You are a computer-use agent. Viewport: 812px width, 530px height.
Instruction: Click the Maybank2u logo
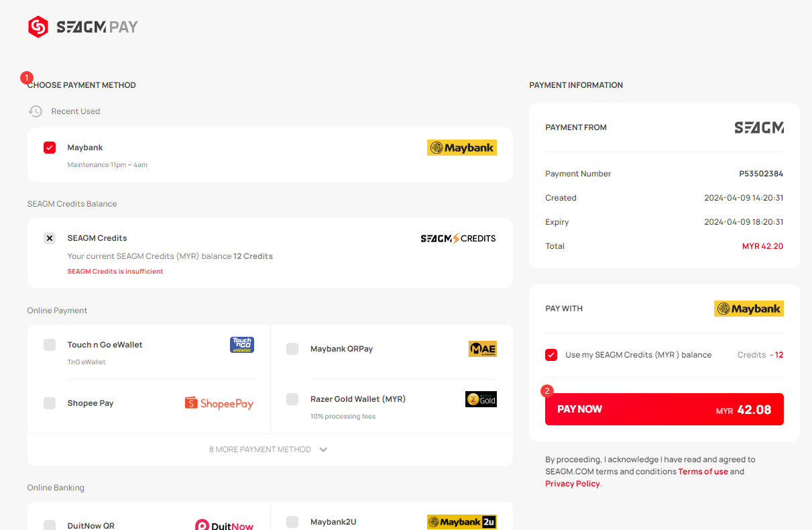click(462, 522)
